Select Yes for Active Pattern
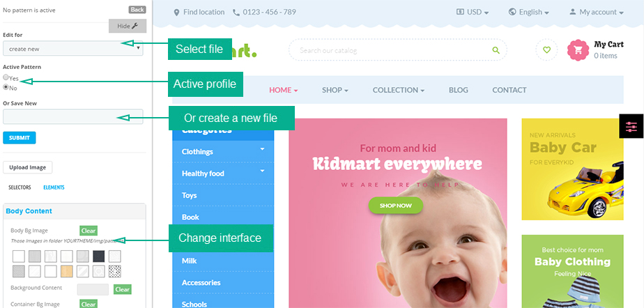The height and width of the screenshot is (308, 644). pos(6,77)
